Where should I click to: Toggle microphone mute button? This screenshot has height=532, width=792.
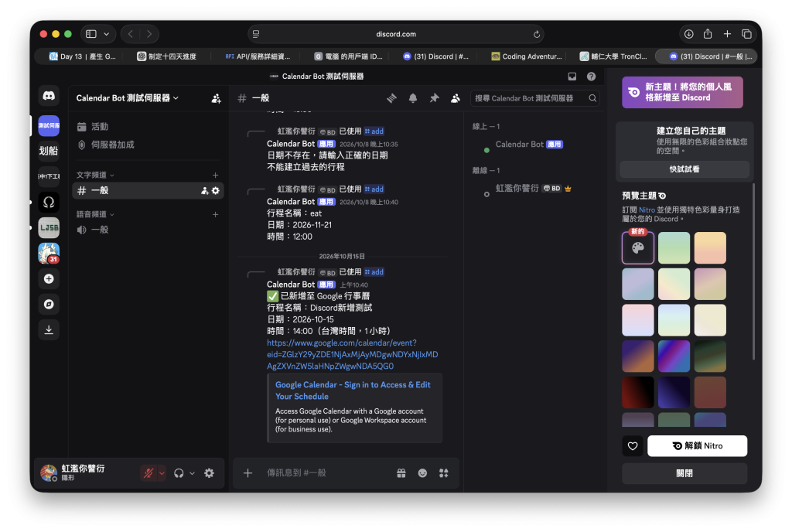(x=148, y=473)
